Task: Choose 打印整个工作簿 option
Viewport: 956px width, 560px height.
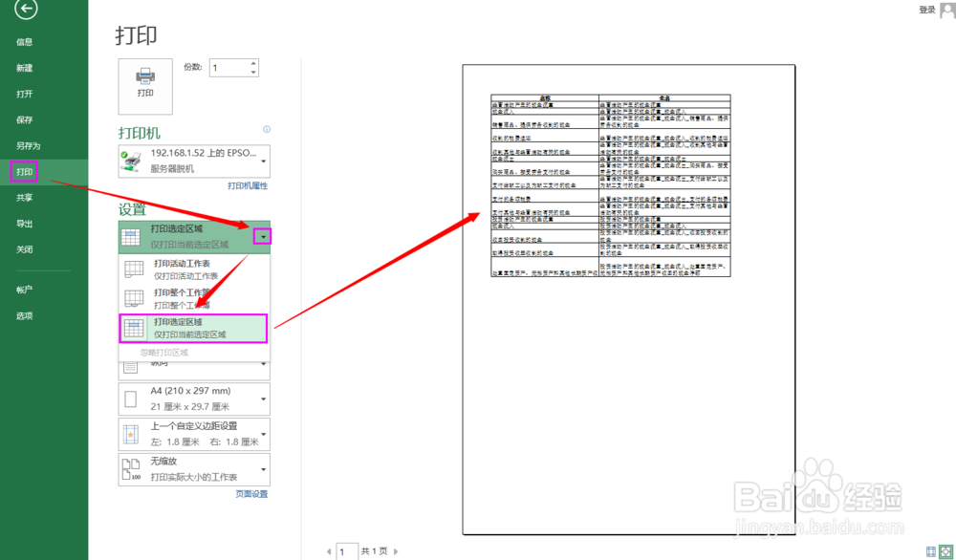Action: (x=194, y=298)
